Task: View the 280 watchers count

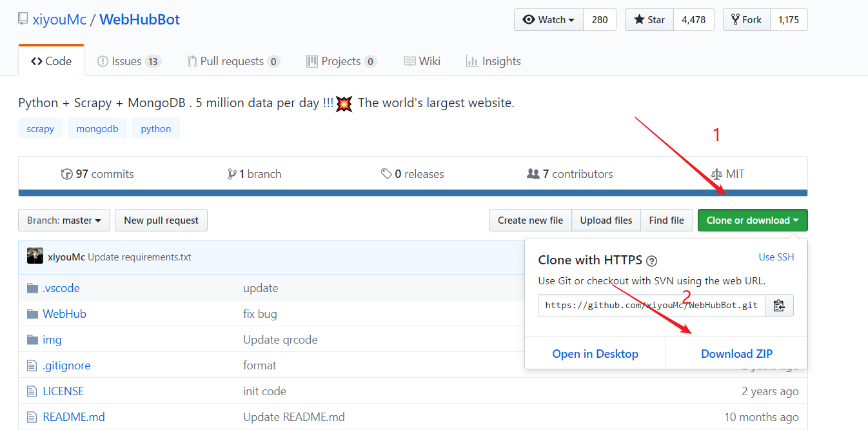Action: pos(600,20)
